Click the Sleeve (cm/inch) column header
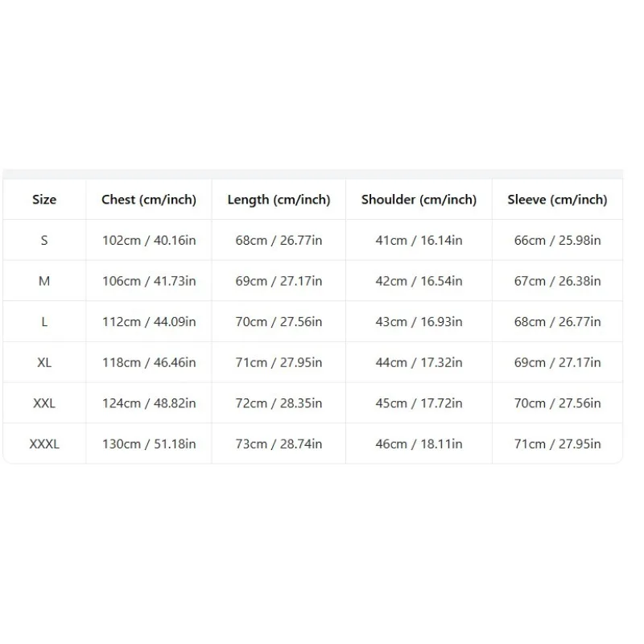Viewport: 644px width, 644px height. pyautogui.click(x=557, y=200)
